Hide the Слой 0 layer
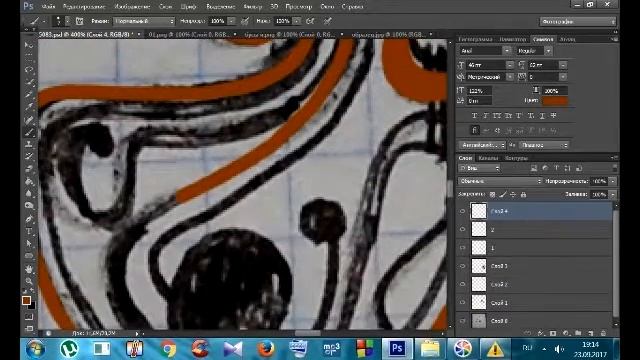Image resolution: width=640 pixels, height=360 pixels. point(462,321)
